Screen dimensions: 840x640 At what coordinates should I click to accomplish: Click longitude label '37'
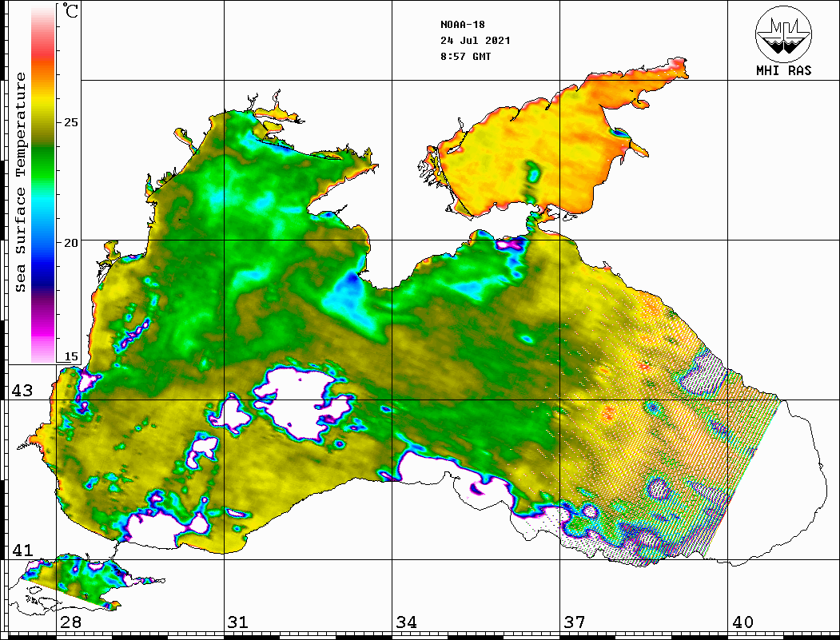pos(575,622)
